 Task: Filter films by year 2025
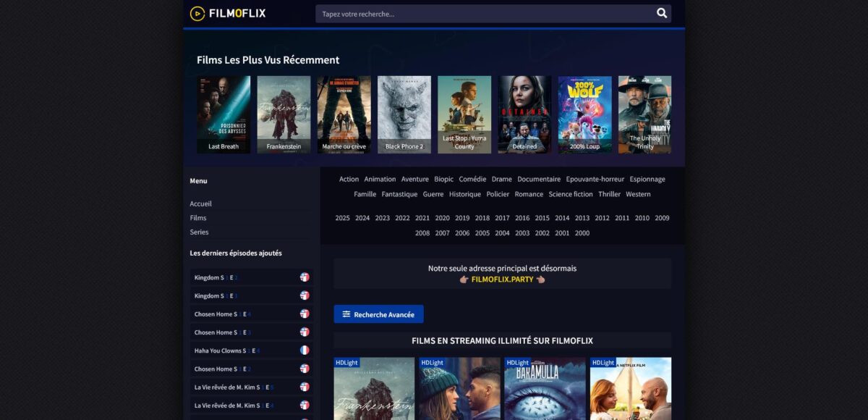(x=342, y=218)
